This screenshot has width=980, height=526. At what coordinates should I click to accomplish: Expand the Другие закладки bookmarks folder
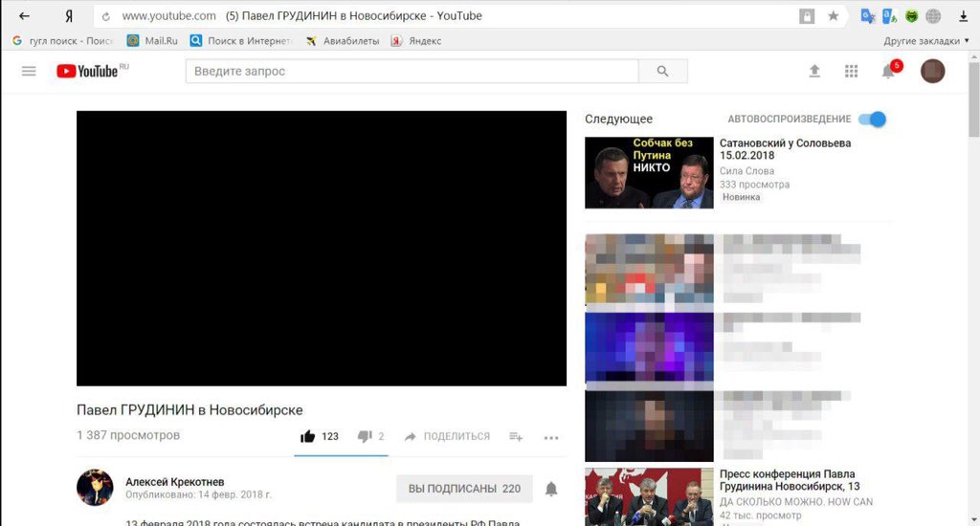tap(926, 41)
